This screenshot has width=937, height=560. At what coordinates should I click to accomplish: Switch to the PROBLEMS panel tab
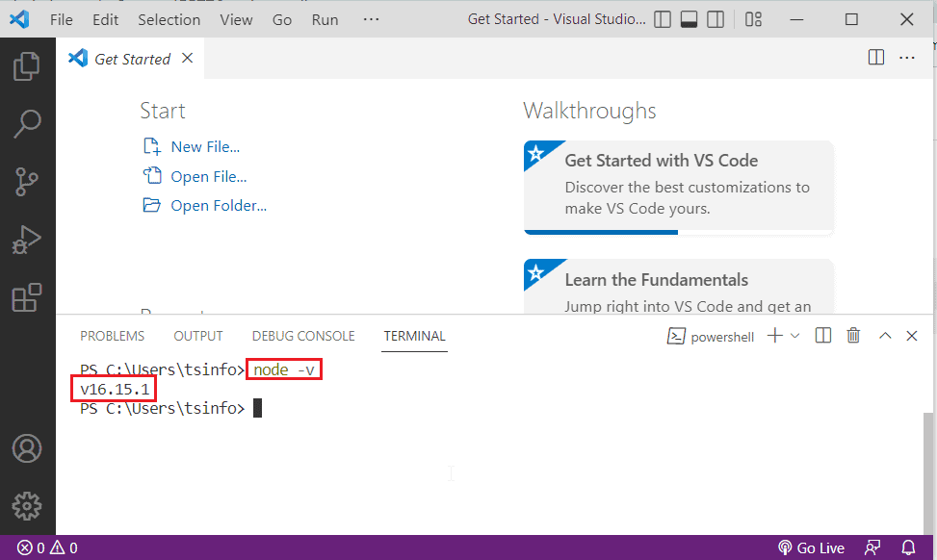click(113, 336)
